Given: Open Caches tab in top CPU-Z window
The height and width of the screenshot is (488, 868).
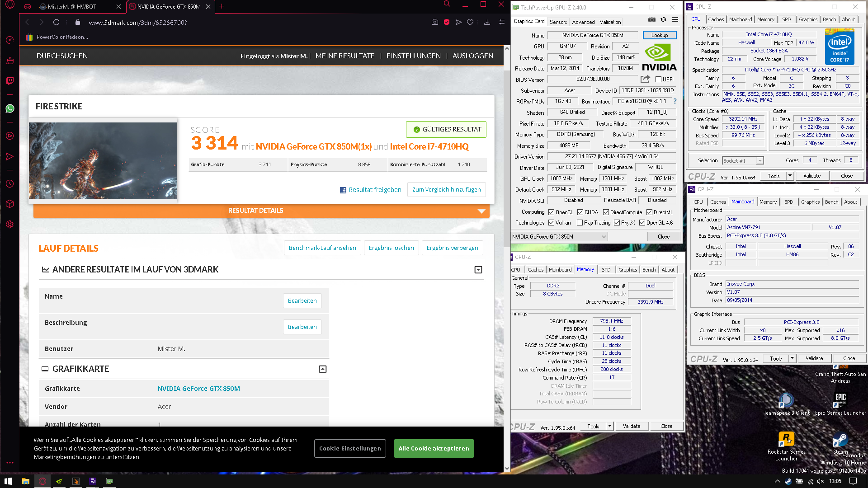Looking at the screenshot, I should [x=716, y=19].
